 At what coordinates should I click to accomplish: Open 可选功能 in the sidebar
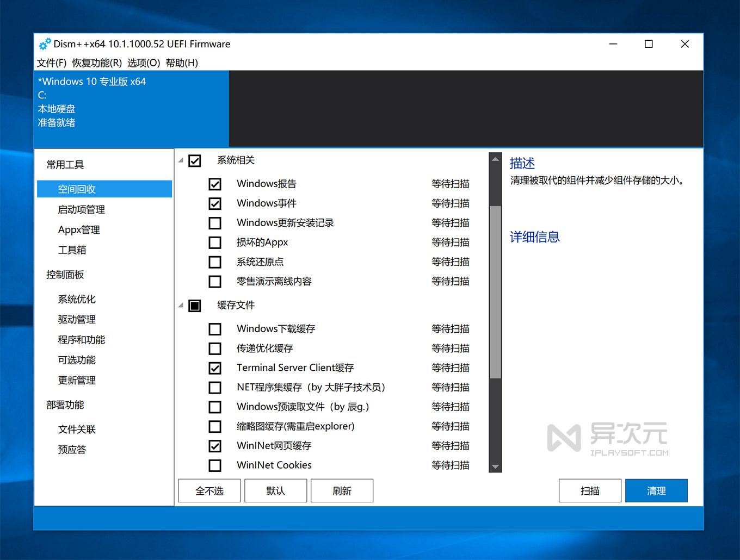tap(77, 360)
